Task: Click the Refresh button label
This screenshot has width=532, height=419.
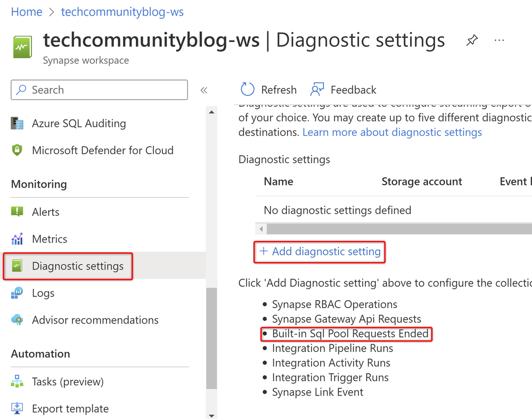Action: click(x=279, y=90)
